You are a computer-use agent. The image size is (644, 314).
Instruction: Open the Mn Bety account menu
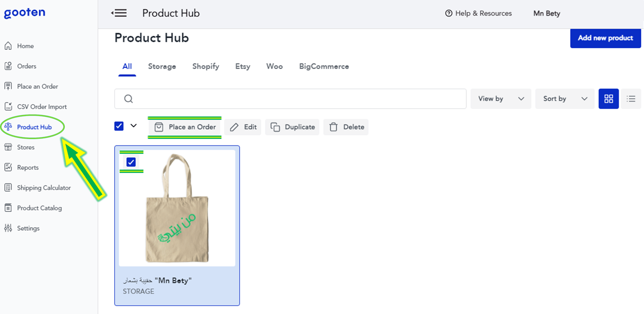tap(547, 13)
